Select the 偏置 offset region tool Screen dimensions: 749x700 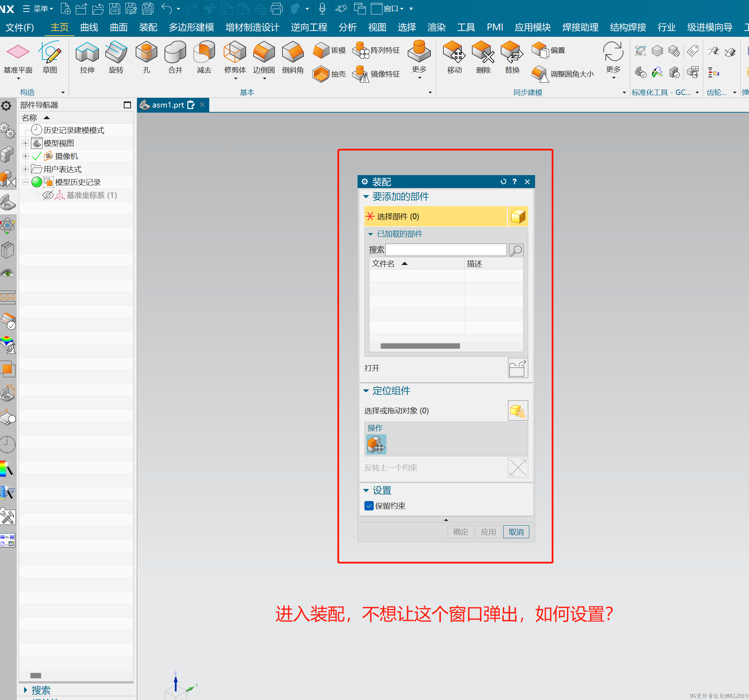[548, 50]
